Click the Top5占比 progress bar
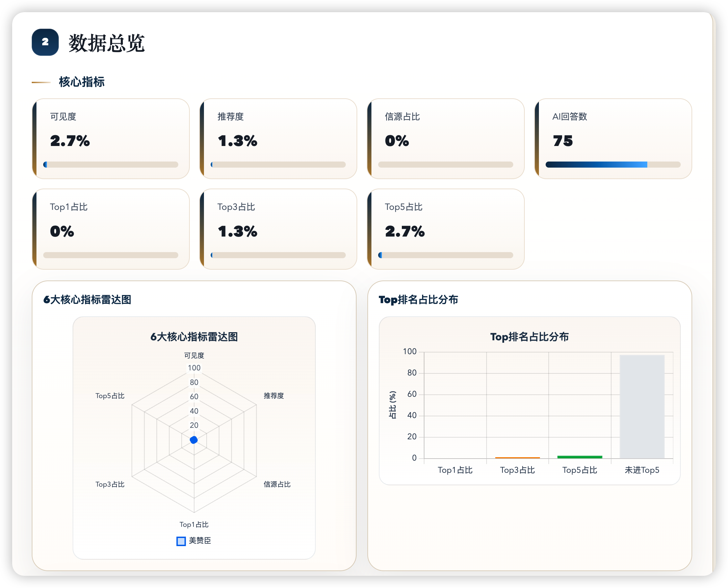Image resolution: width=728 pixels, height=588 pixels. (x=445, y=255)
